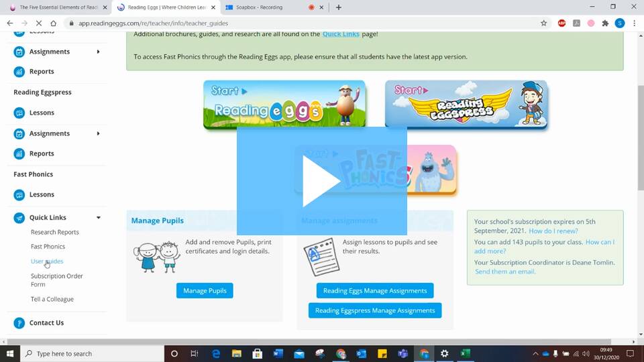This screenshot has height=362, width=644.
Task: Select the Reading Eggs browser tab
Action: 166,7
